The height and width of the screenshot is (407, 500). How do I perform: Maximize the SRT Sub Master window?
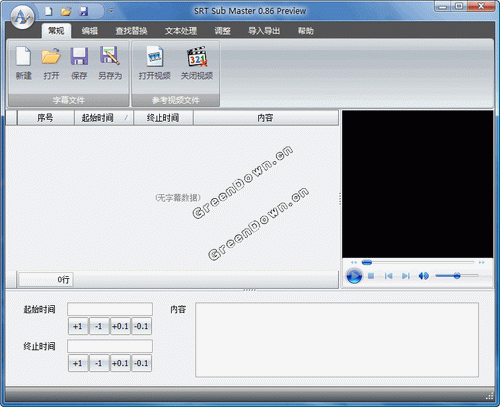(459, 6)
